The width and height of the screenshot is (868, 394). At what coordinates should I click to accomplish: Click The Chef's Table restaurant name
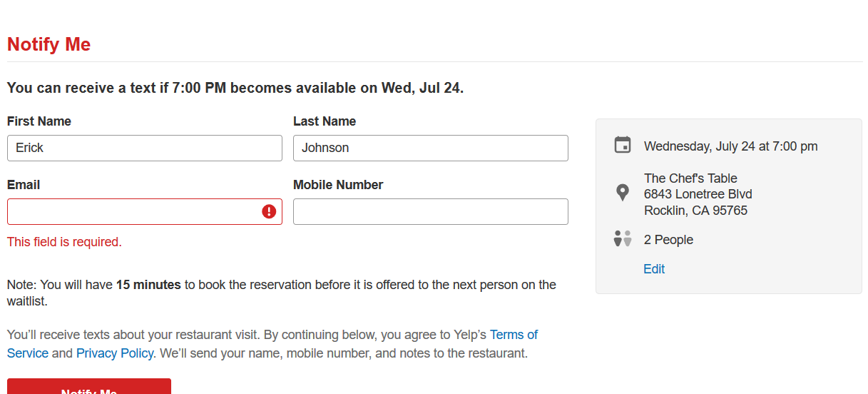coord(690,178)
